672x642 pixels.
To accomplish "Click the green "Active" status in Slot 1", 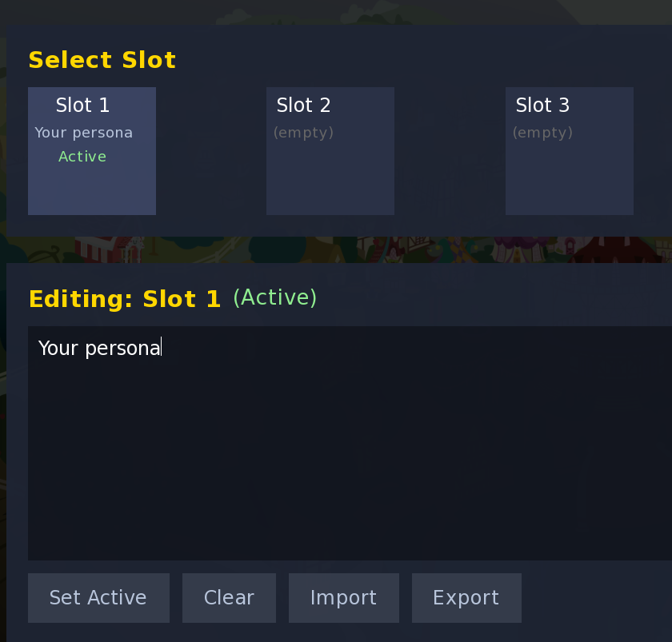I will (82, 157).
